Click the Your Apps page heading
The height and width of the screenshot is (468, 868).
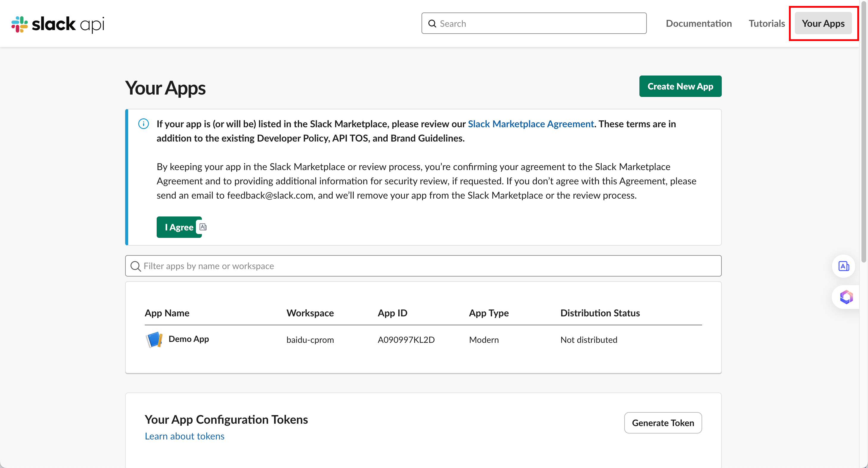[165, 88]
